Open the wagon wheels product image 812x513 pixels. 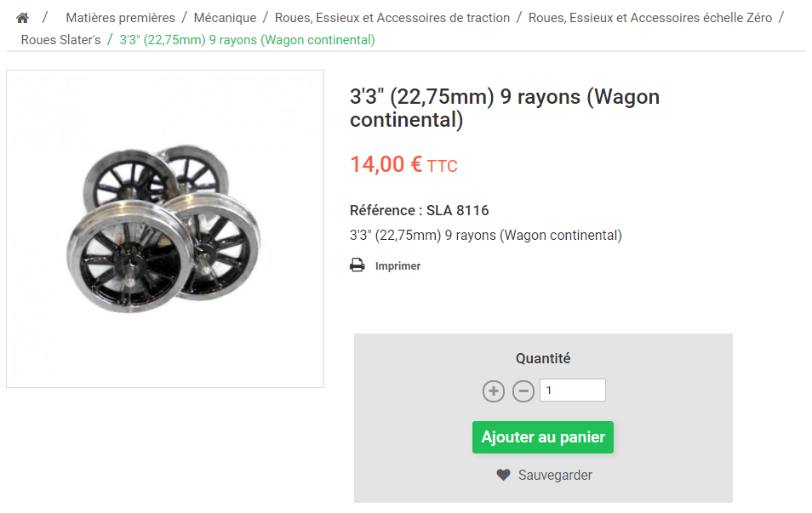[x=165, y=229]
